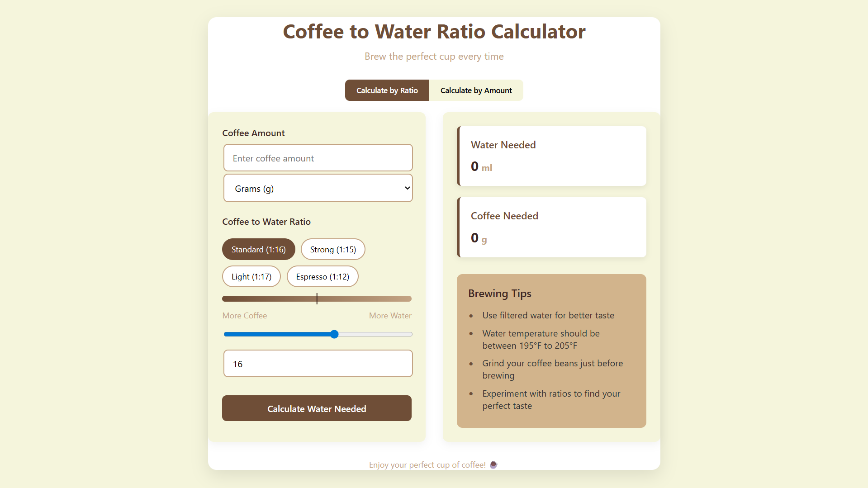The image size is (868, 488).
Task: Select the Strong (1:15) ratio preset
Action: point(333,249)
